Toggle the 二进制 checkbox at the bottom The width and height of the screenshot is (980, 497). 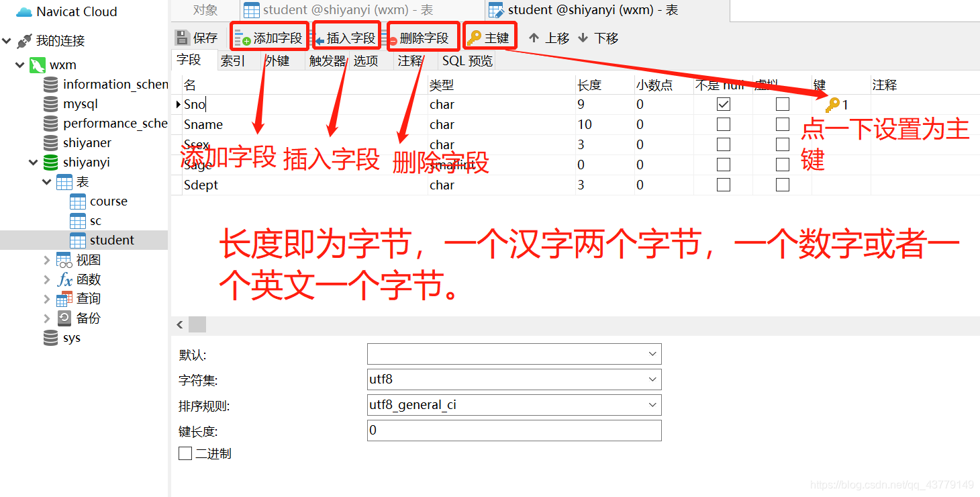coord(185,453)
